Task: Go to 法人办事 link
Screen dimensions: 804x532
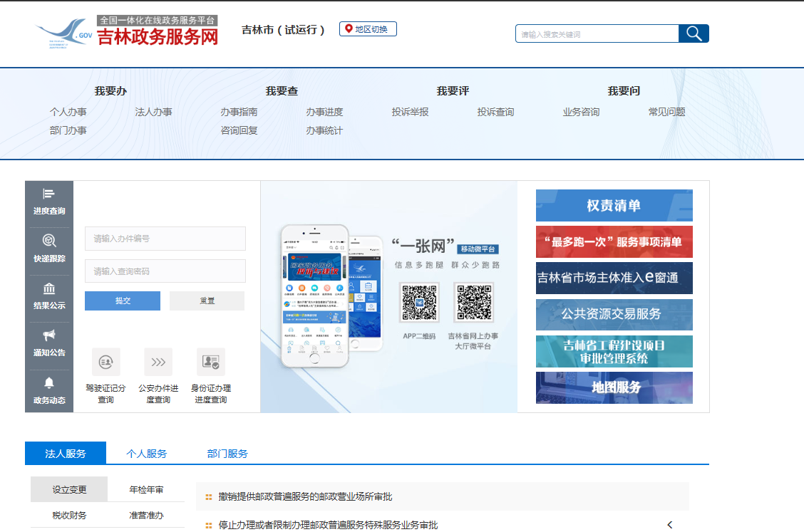Action: pos(153,112)
